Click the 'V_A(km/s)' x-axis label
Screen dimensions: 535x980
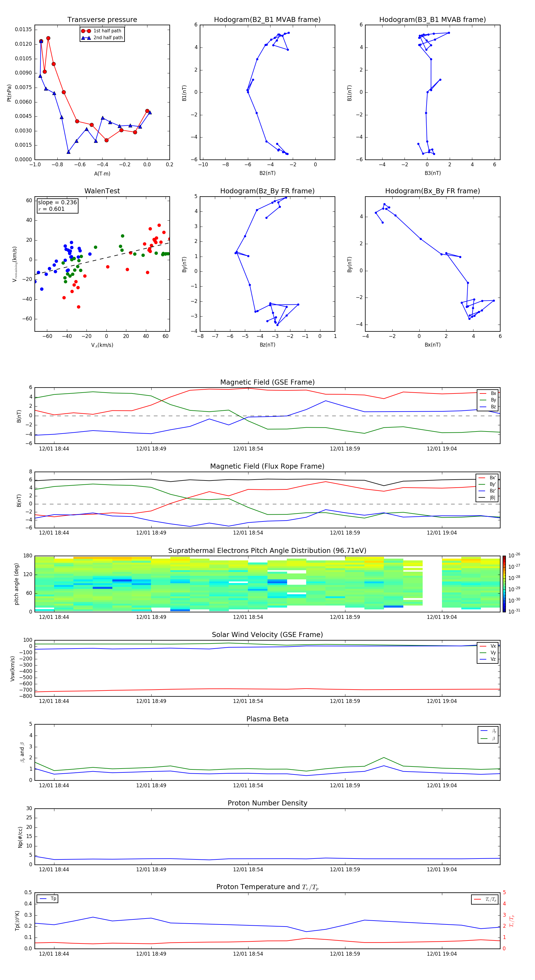click(x=102, y=345)
